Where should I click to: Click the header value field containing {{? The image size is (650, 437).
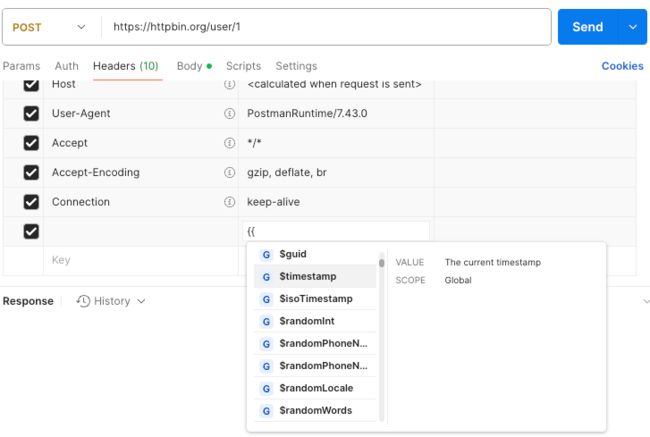[x=336, y=231]
